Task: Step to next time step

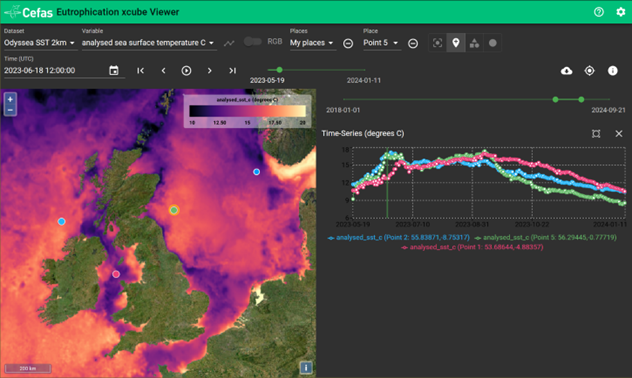Action: (209, 71)
